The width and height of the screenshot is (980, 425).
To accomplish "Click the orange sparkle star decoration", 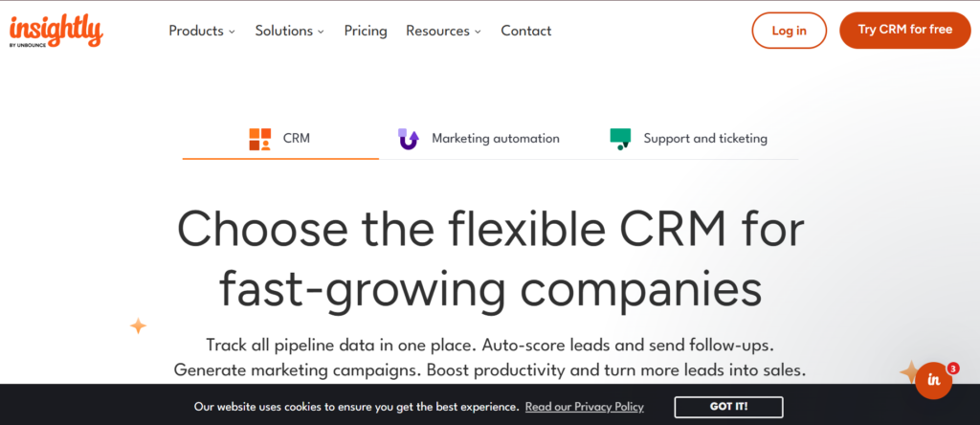I will coord(138,326).
